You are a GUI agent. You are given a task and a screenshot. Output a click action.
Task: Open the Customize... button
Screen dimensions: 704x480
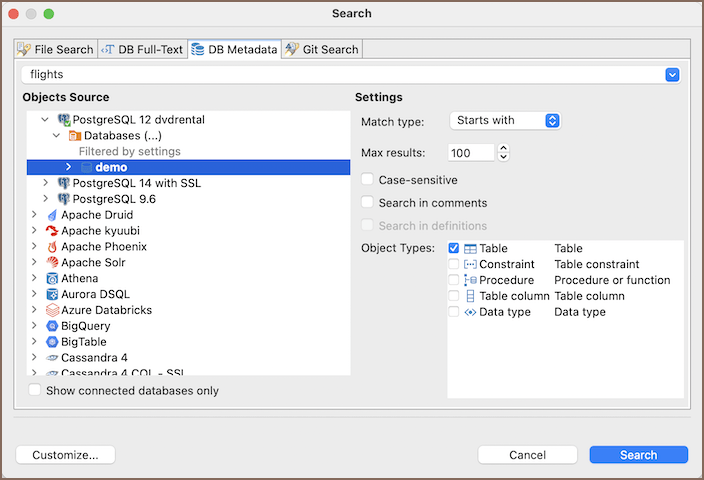[x=66, y=455]
